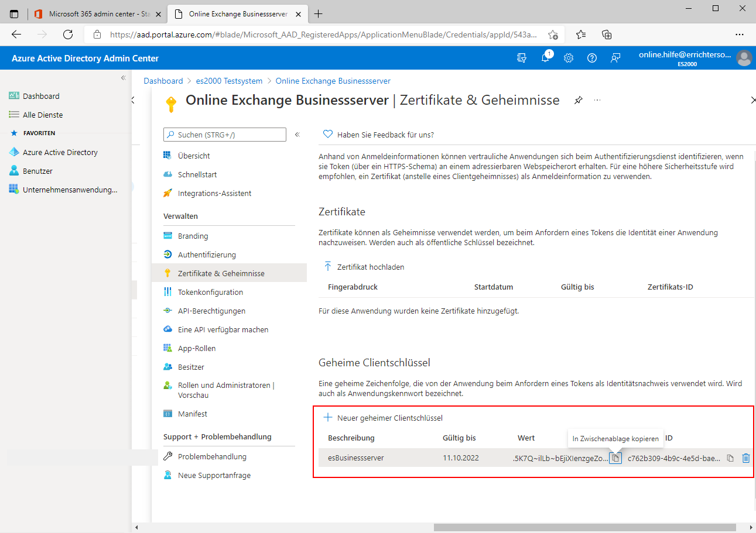Image resolution: width=756 pixels, height=533 pixels.
Task: Open Eine API verfügbar machen
Action: click(x=223, y=329)
